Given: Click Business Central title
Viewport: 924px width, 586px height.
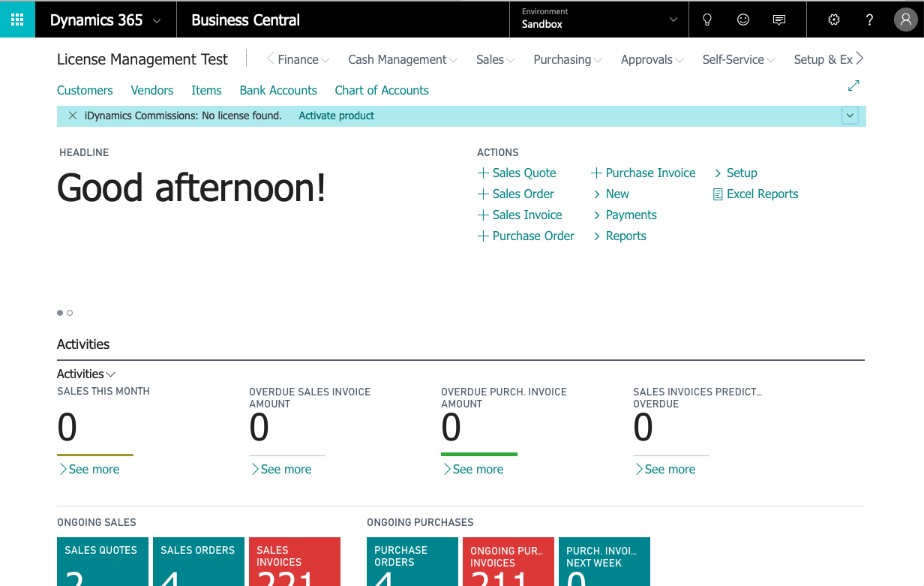Looking at the screenshot, I should click(x=246, y=20).
